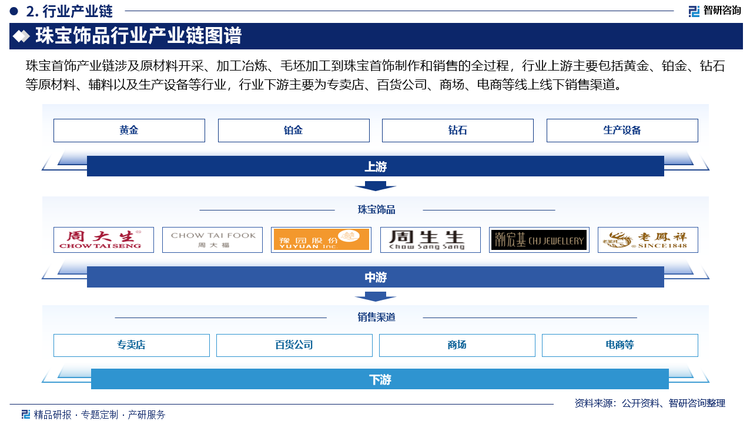The height and width of the screenshot is (421, 750).
Task: Click the 资料来源 source note
Action: 650,403
